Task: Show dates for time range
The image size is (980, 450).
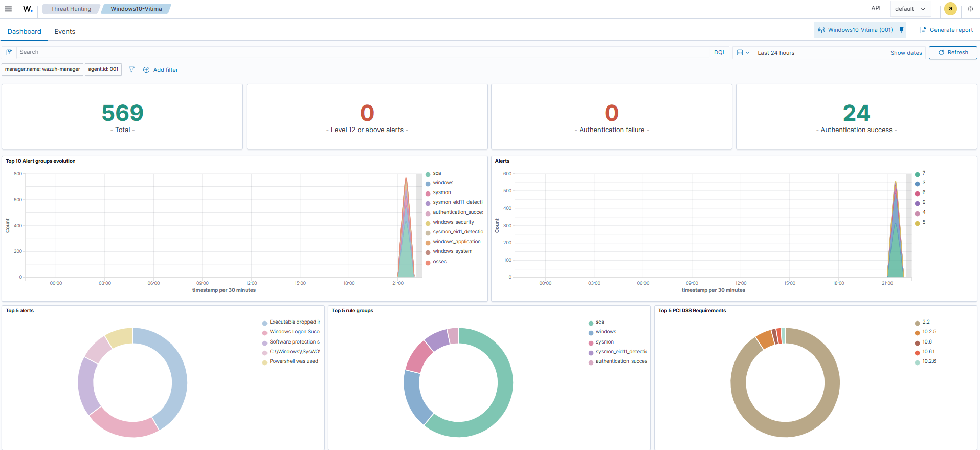Action: 906,53
